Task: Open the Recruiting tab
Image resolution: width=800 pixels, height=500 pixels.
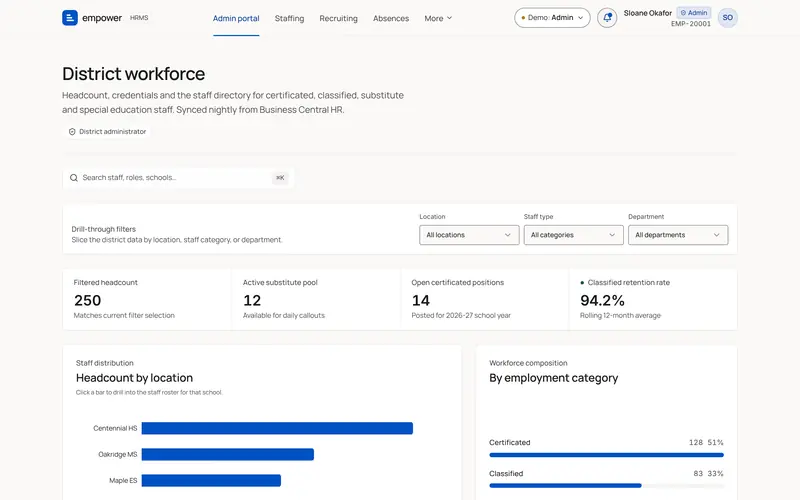Action: click(x=338, y=18)
